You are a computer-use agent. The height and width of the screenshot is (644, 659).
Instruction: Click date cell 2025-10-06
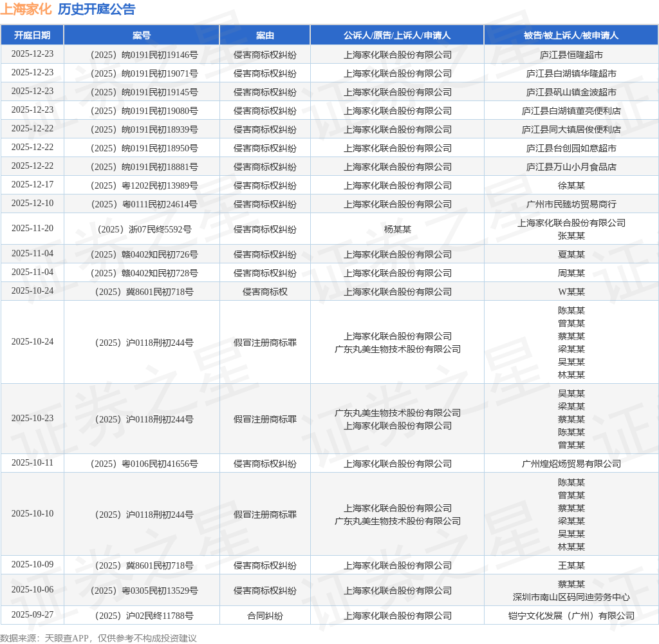(32, 590)
